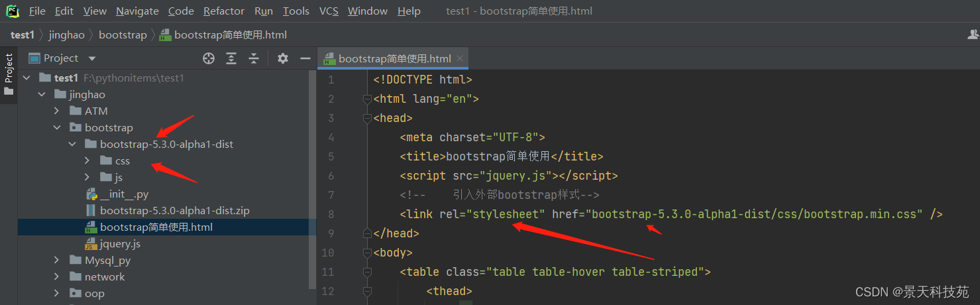Expand the oop folder
This screenshot has width=980, height=305.
tap(57, 294)
